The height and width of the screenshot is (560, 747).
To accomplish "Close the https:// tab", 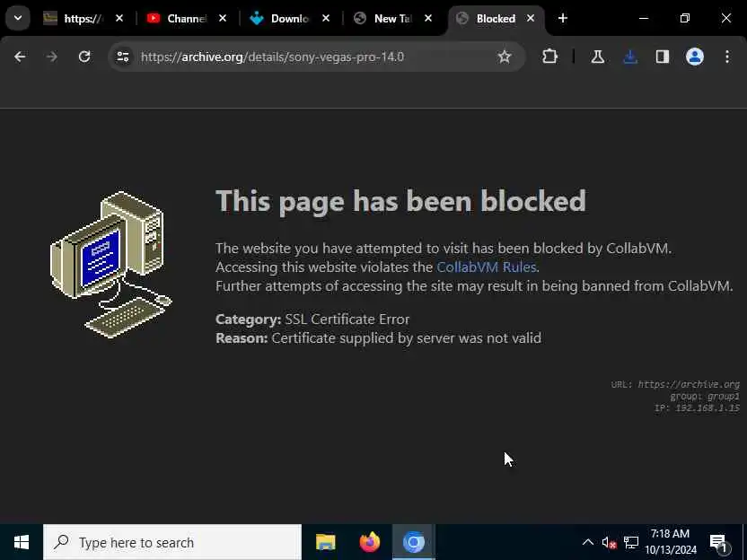I will coord(119,18).
